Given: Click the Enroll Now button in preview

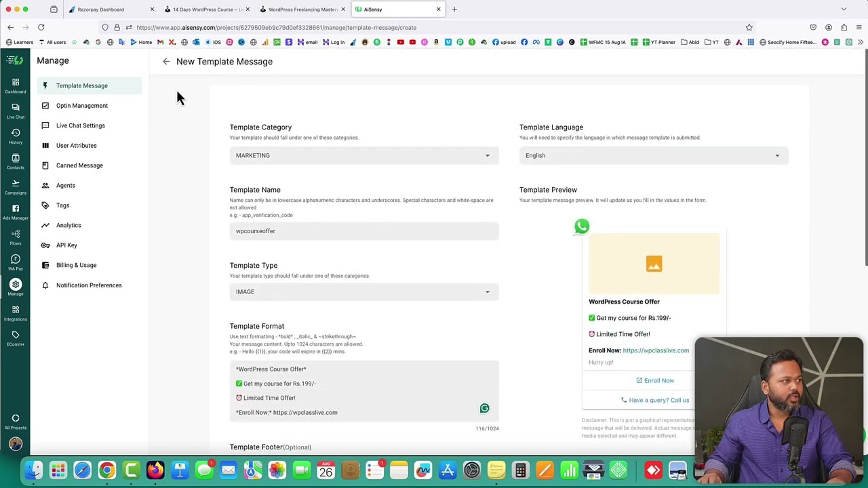Looking at the screenshot, I should coord(654,380).
